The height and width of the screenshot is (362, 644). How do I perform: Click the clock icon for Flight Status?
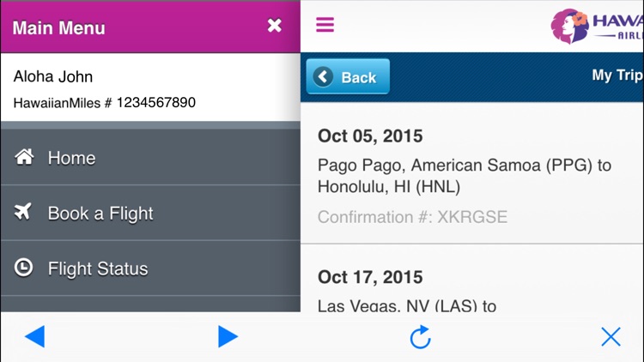tap(23, 267)
